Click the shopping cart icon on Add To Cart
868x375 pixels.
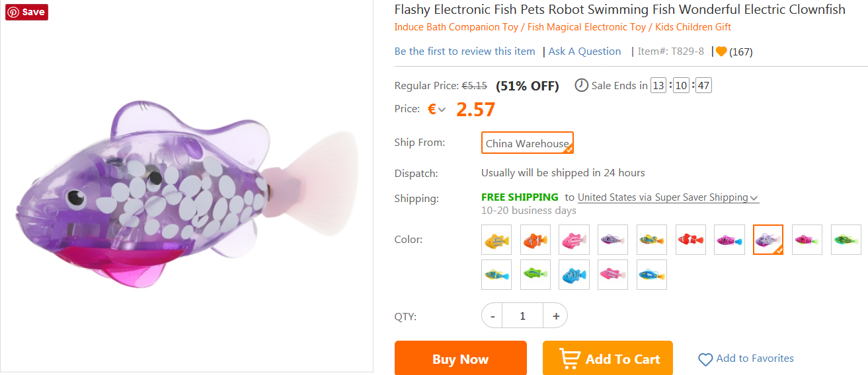tap(569, 358)
